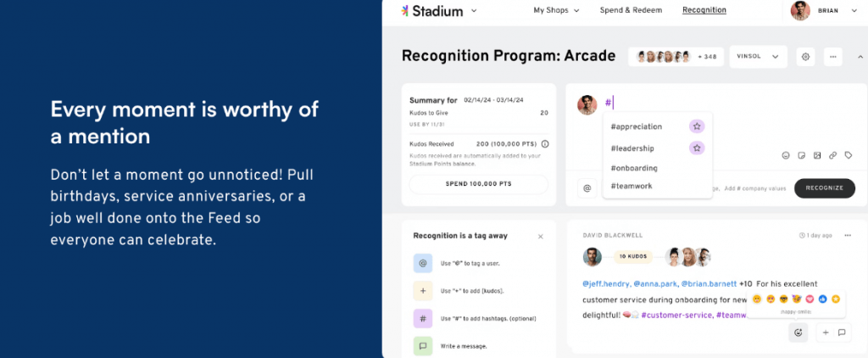The image size is (868, 358).
Task: Click the Stadium logo
Action: point(431,10)
